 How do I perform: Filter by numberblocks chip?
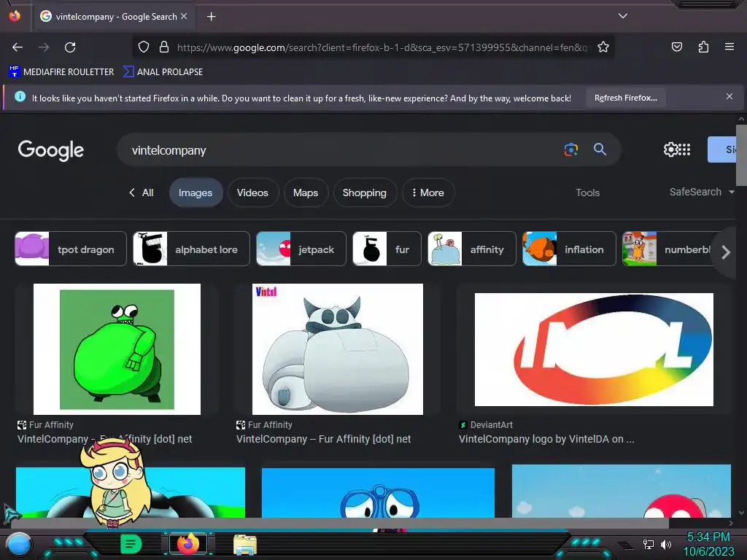667,249
